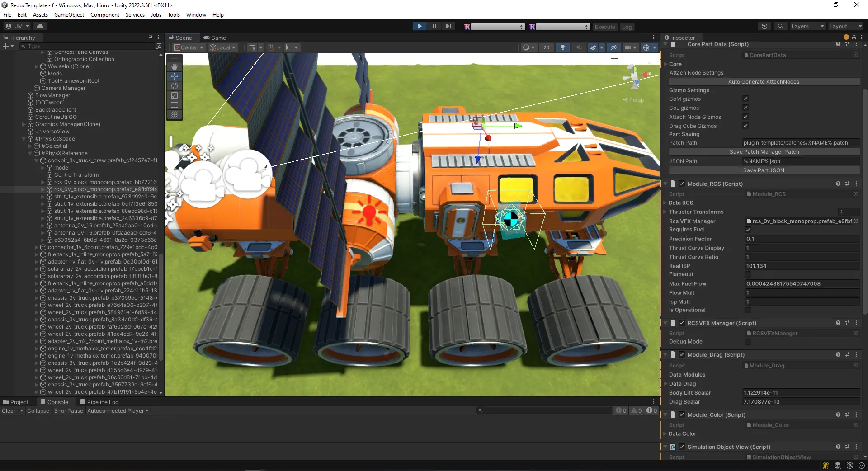
Task: Toggle scene gizmos icon
Action: click(x=646, y=47)
